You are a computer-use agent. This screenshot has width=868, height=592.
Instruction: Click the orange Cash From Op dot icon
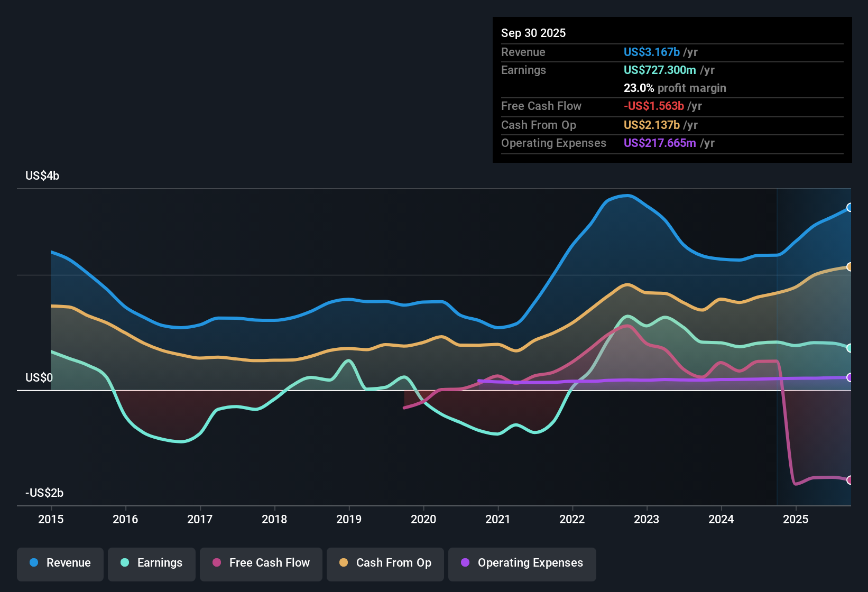344,563
